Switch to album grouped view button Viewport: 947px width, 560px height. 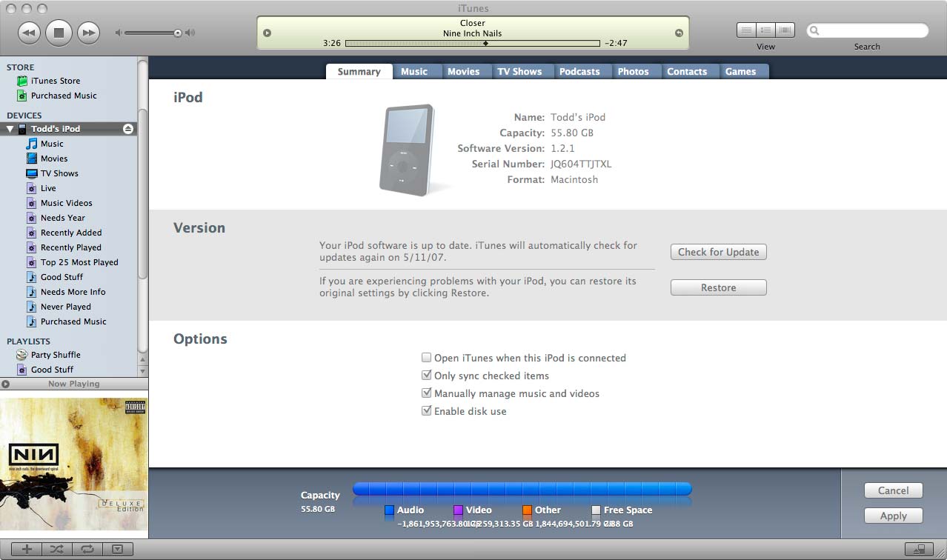(x=765, y=30)
